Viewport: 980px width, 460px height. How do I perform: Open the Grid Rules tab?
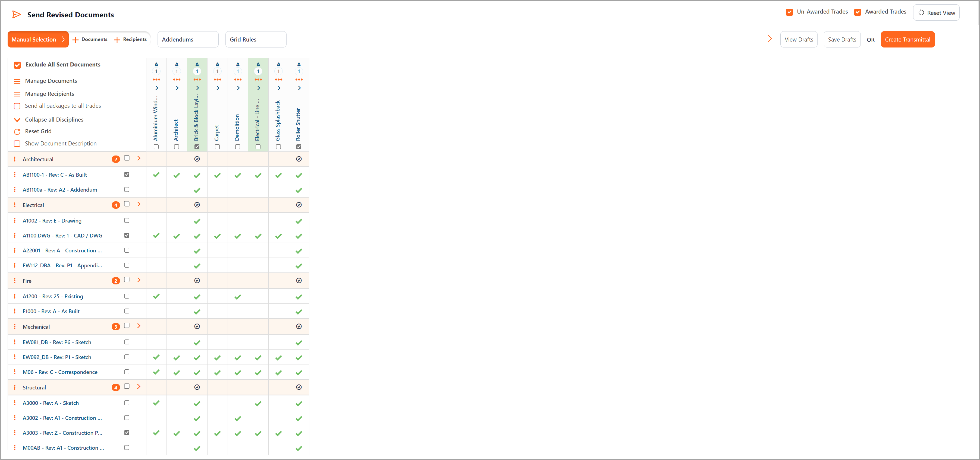256,40
